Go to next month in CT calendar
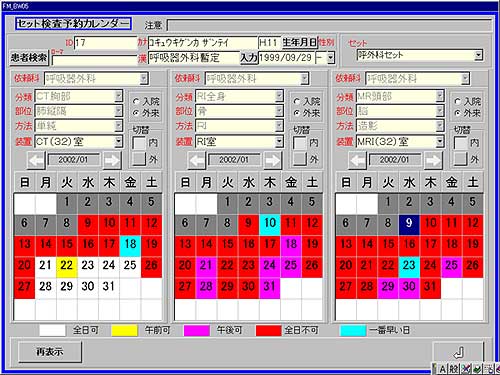Screen dimensions: 500x375 112,160
